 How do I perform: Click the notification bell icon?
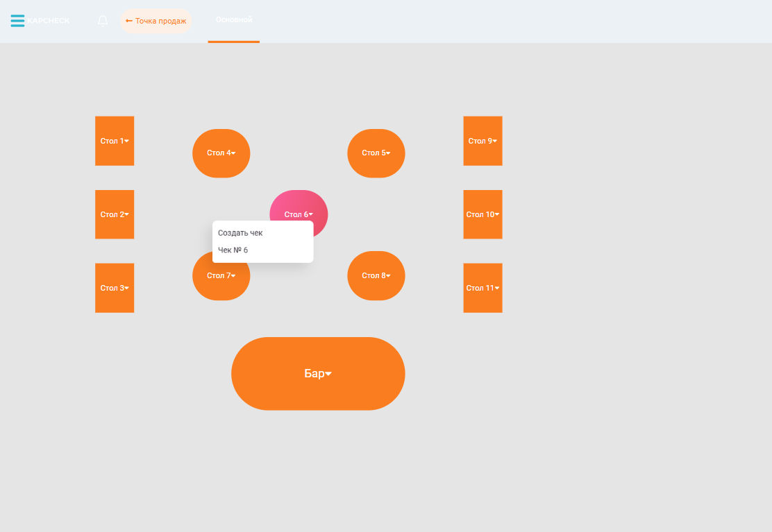103,21
